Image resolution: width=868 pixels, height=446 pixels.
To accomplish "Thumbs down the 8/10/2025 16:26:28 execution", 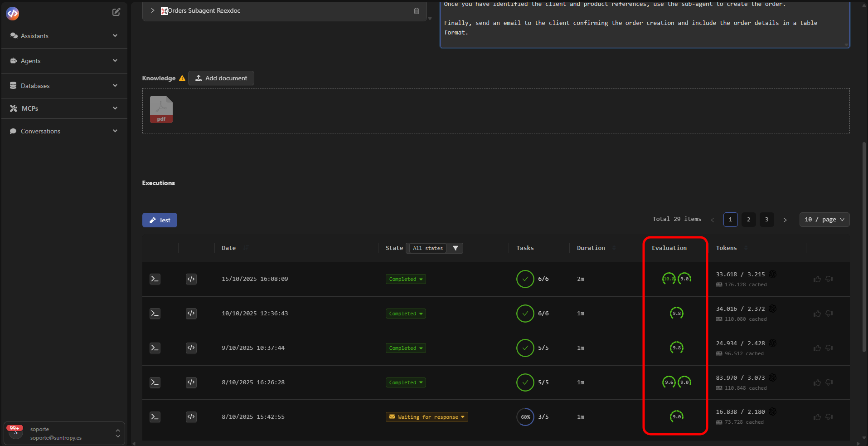I will [829, 382].
